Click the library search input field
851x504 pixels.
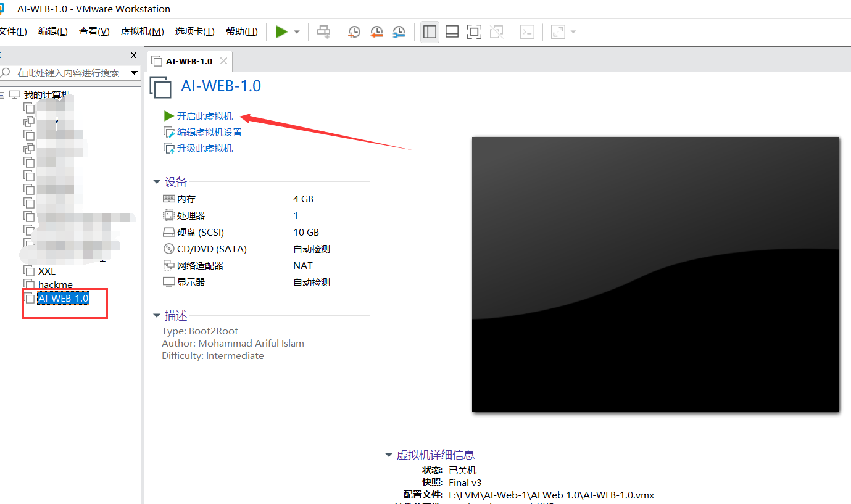point(68,73)
